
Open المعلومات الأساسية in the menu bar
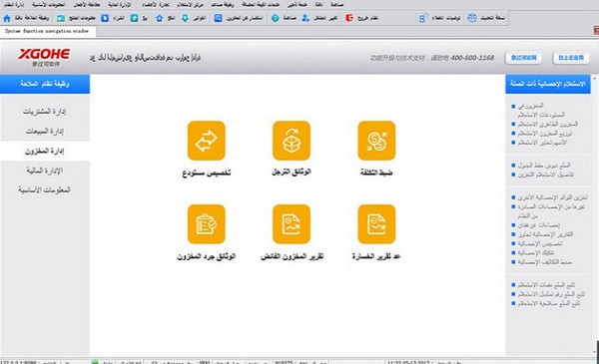(x=49, y=5)
